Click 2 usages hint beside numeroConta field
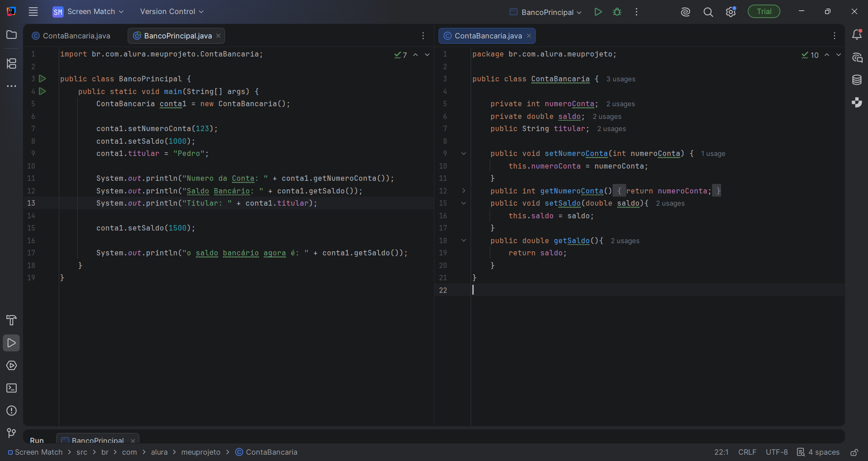The image size is (868, 461). pos(620,104)
